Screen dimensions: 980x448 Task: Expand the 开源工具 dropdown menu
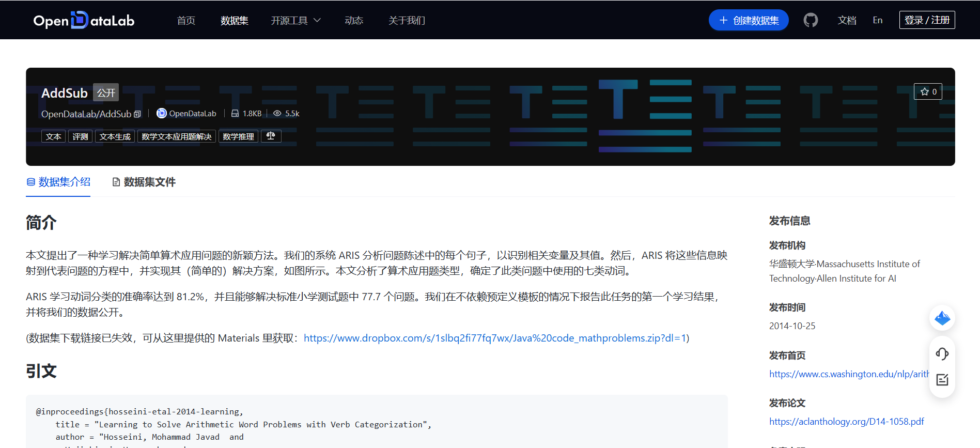(x=296, y=20)
